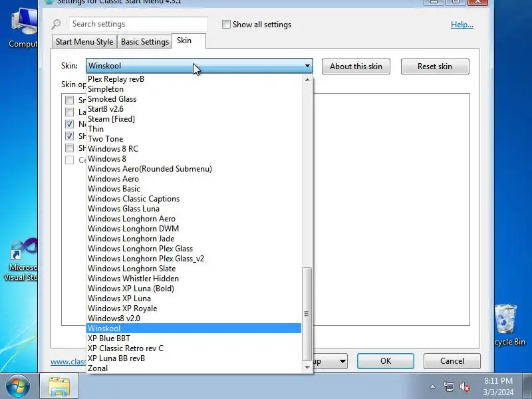The image size is (532, 399).
Task: Choose Windows 8 RC skin
Action: tap(194, 149)
